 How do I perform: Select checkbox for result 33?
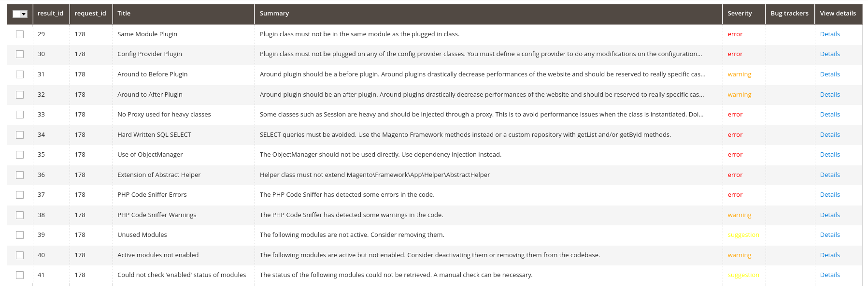[x=20, y=115]
